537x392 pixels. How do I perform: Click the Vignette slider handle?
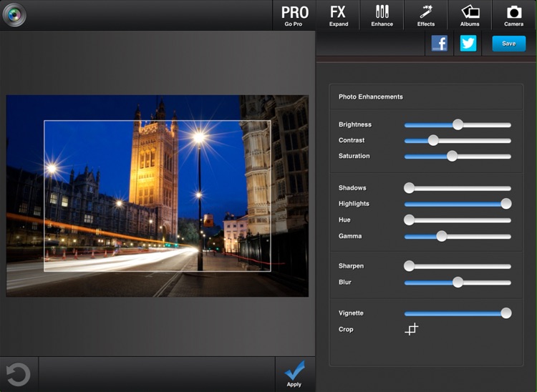506,313
